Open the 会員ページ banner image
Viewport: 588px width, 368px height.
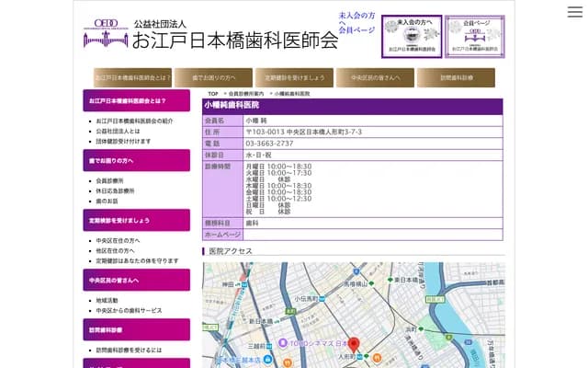(474, 35)
